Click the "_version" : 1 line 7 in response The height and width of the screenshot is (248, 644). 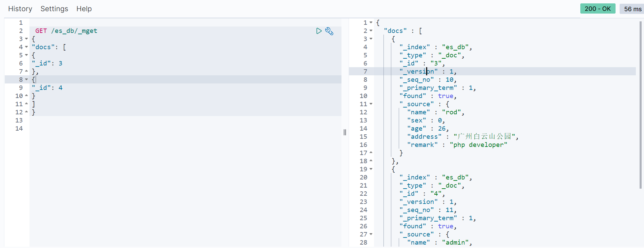click(x=428, y=72)
